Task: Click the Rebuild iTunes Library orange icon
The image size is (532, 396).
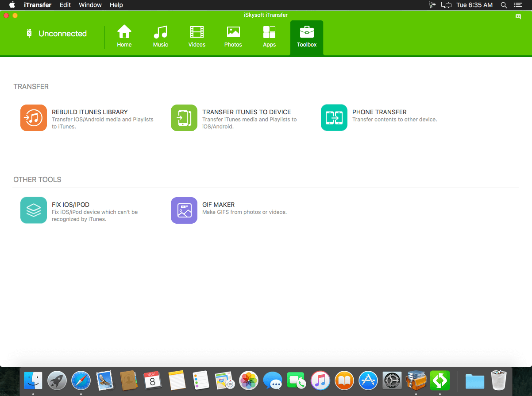Action: click(34, 118)
